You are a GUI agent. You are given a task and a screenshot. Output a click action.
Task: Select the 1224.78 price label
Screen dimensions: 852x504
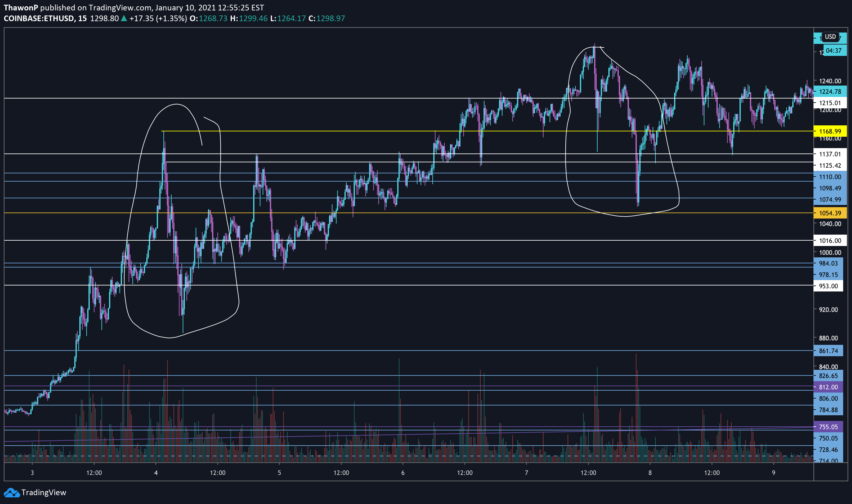[830, 91]
